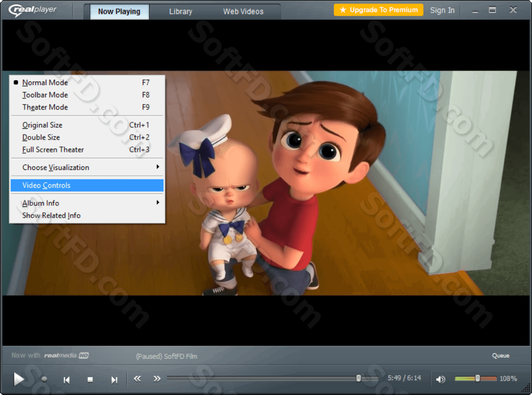Click the record dot button

[44, 379]
